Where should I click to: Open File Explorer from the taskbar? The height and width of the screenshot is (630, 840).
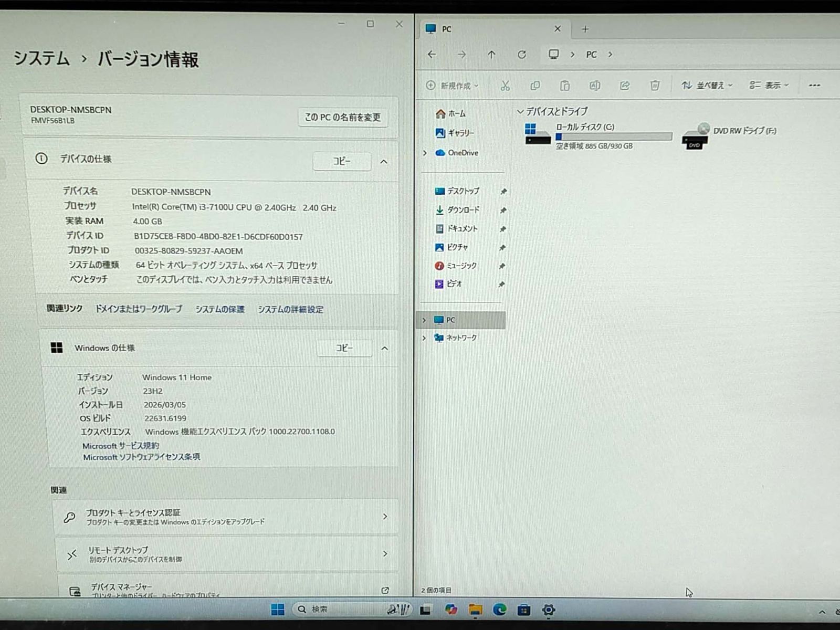(475, 610)
